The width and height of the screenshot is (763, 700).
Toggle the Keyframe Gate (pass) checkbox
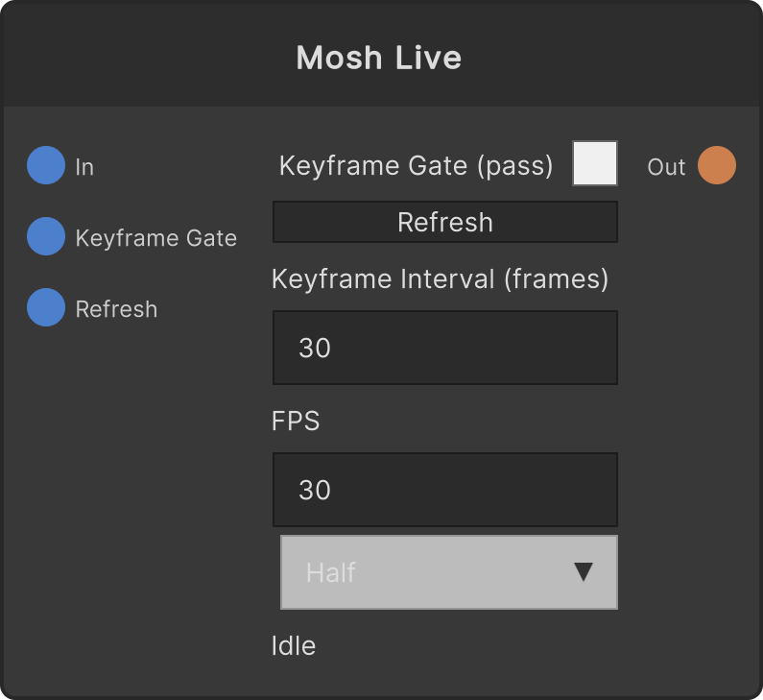click(595, 163)
